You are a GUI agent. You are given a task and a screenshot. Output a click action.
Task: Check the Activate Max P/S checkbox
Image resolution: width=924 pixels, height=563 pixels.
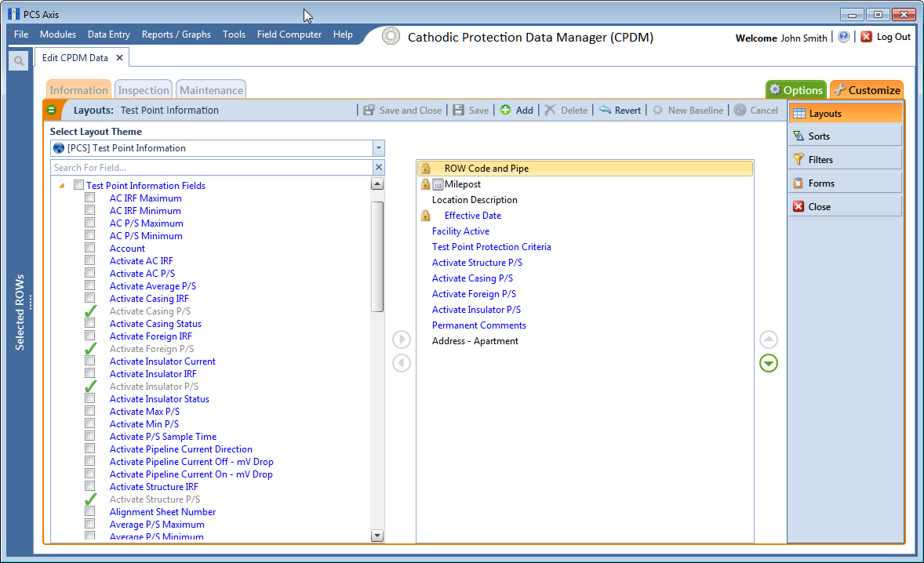tap(89, 411)
